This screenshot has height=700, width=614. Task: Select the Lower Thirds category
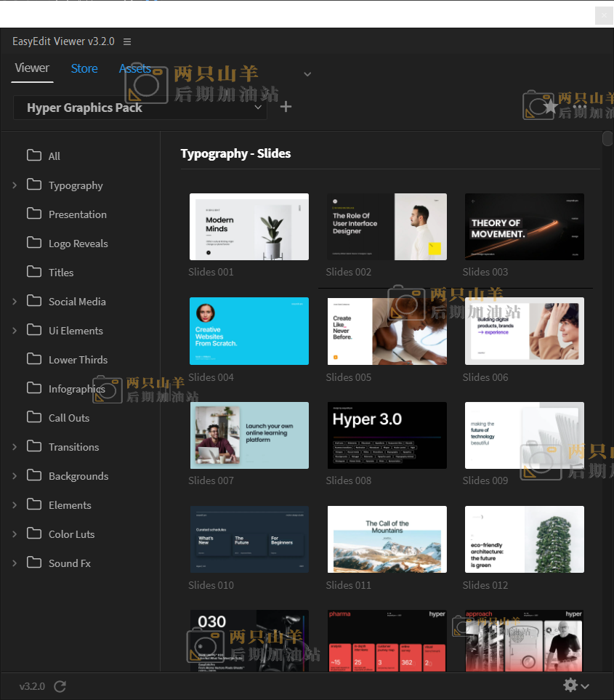tap(78, 360)
